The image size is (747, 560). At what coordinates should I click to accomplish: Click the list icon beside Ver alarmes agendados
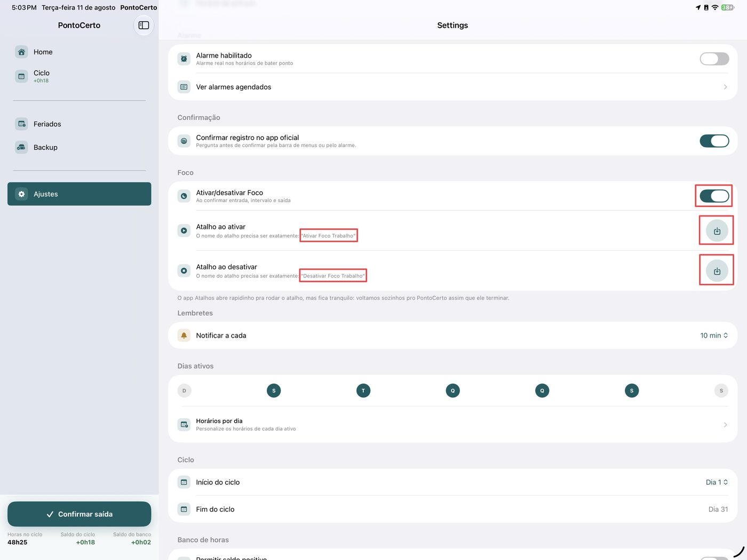[184, 87]
